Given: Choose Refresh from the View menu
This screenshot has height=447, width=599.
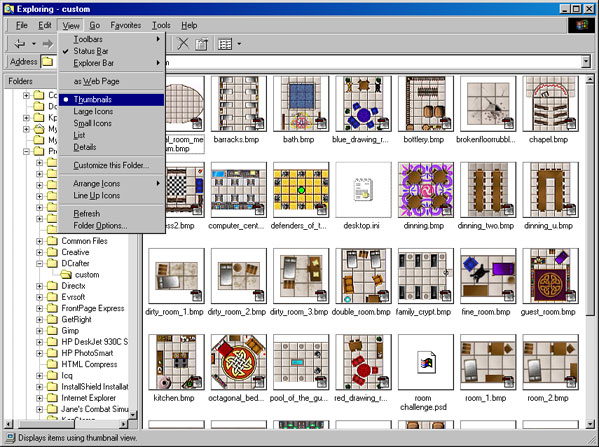Looking at the screenshot, I should (x=112, y=214).
